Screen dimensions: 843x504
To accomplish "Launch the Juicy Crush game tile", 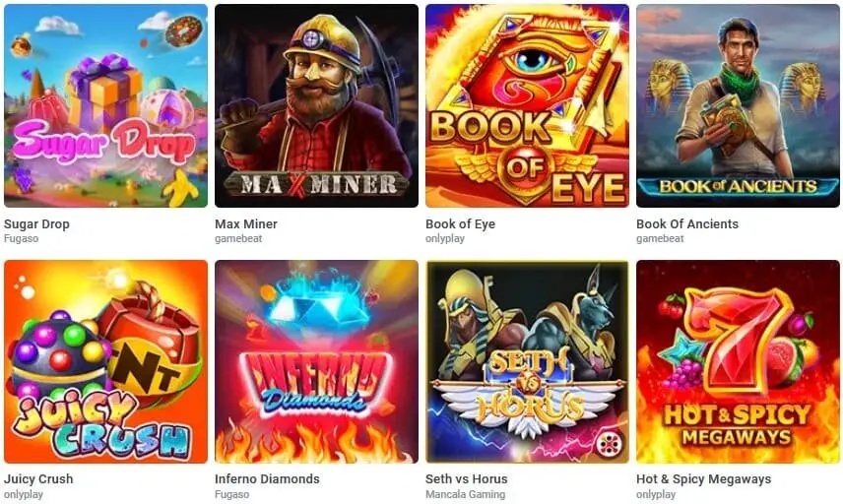I will (106, 361).
